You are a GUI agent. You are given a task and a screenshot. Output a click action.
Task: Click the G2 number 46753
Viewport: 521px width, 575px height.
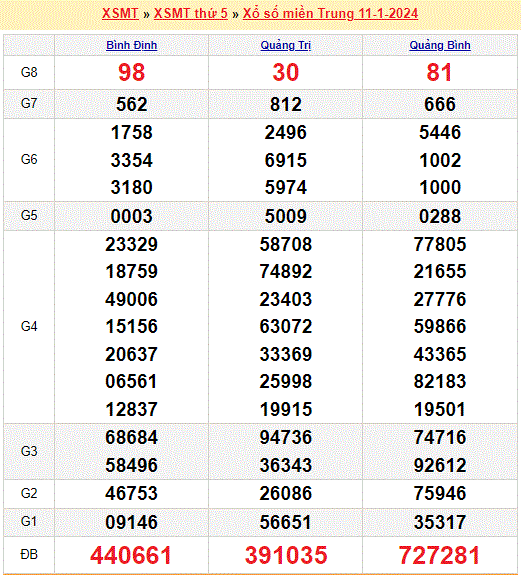coord(132,493)
